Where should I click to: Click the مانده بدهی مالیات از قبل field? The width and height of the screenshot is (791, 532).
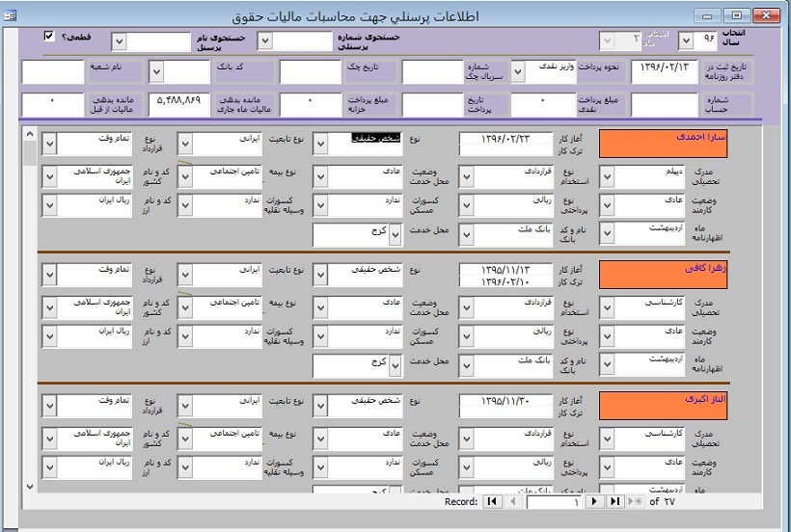[53, 105]
